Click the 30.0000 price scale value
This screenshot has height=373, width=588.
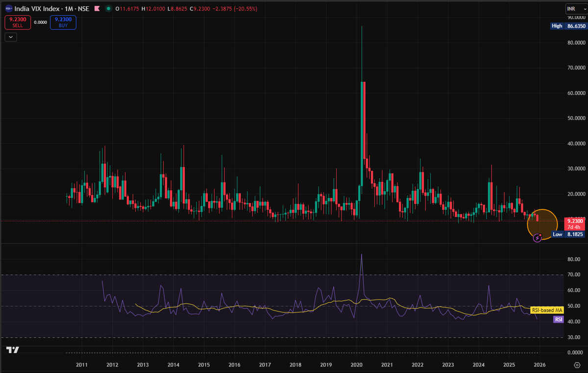[576, 168]
